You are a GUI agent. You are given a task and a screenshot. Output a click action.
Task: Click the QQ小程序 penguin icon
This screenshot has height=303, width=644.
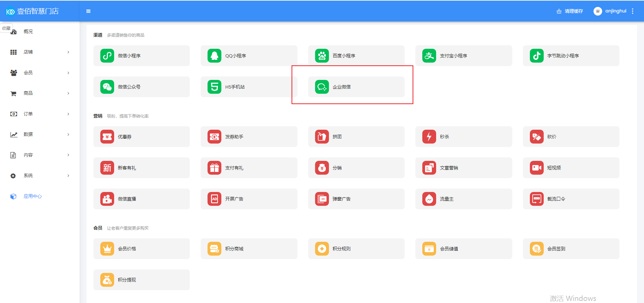[214, 56]
